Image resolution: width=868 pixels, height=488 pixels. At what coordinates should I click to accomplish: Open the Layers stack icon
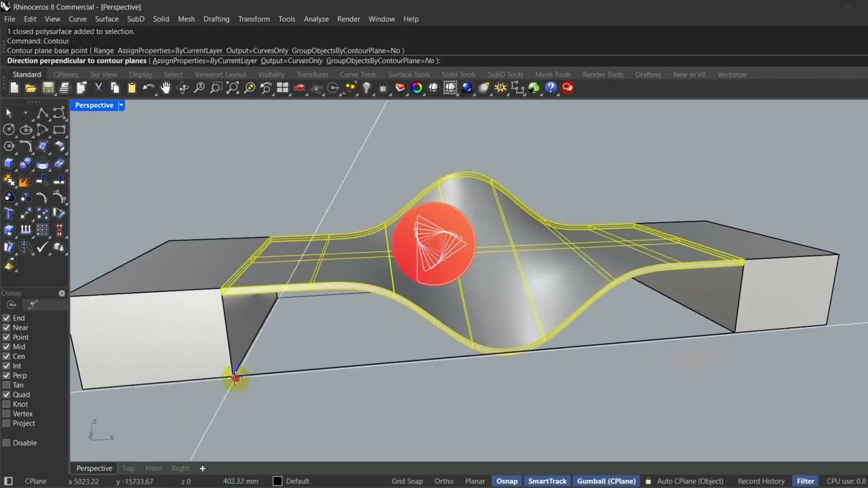pos(400,87)
